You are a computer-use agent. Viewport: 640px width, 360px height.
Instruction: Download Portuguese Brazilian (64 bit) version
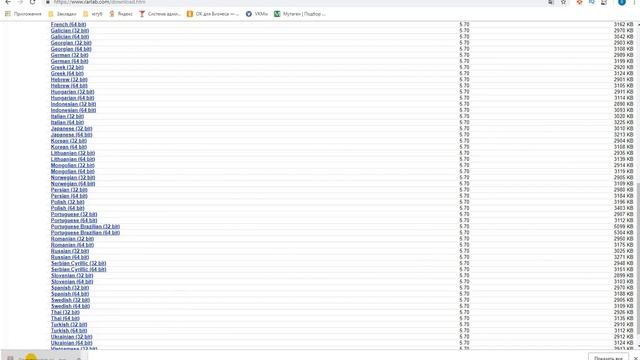click(x=85, y=233)
